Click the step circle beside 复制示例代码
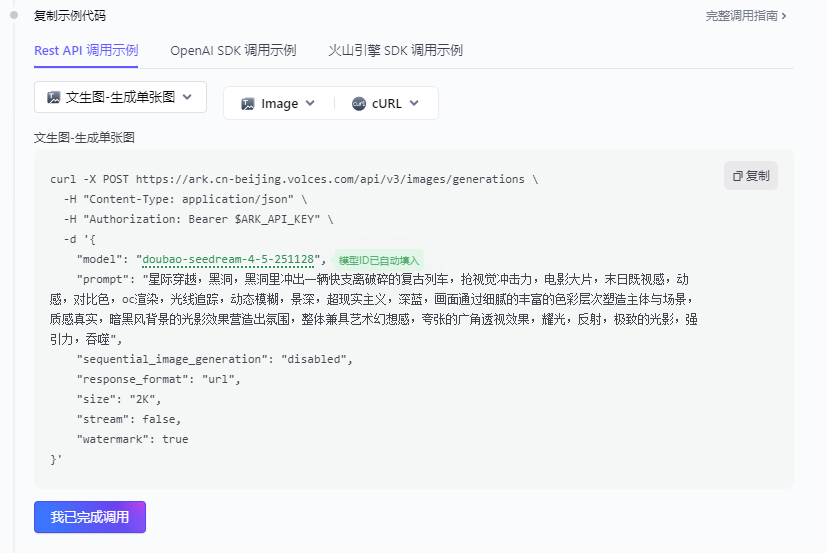This screenshot has width=827, height=553. [15, 16]
